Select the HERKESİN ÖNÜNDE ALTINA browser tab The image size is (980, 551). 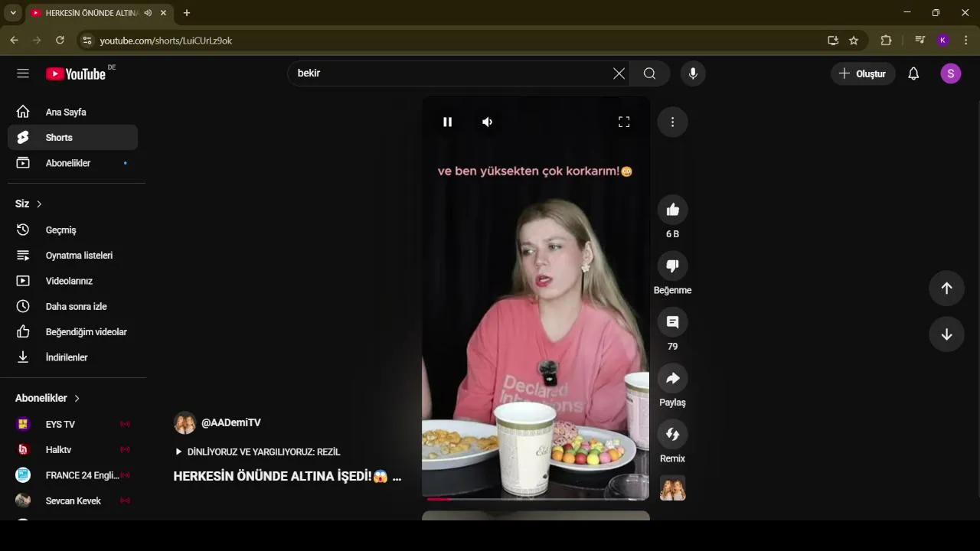click(99, 13)
